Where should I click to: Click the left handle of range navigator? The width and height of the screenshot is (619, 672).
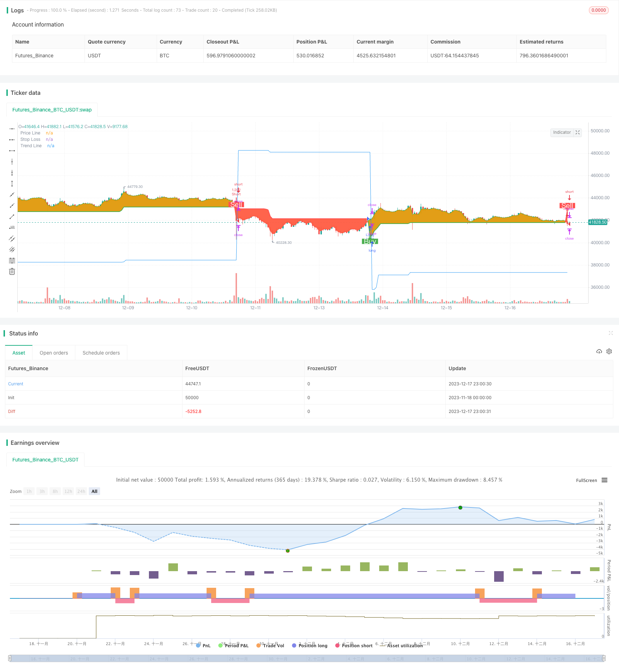[10, 659]
